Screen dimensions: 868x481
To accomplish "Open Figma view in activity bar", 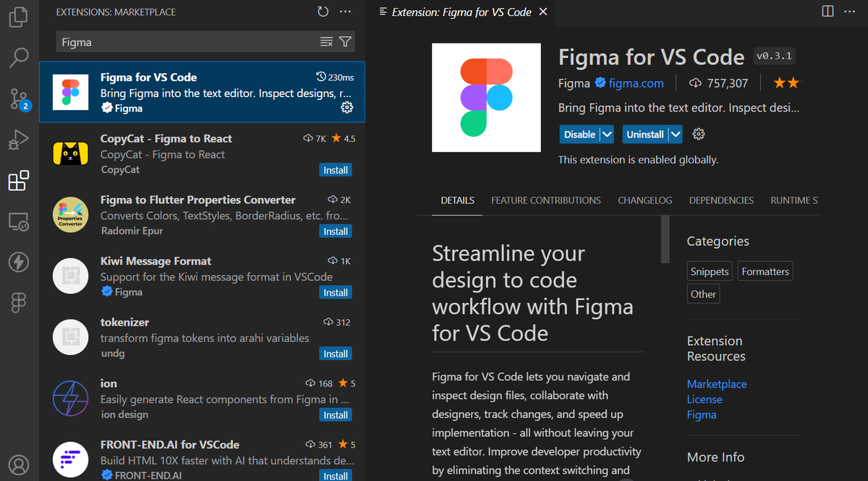I will 19,303.
